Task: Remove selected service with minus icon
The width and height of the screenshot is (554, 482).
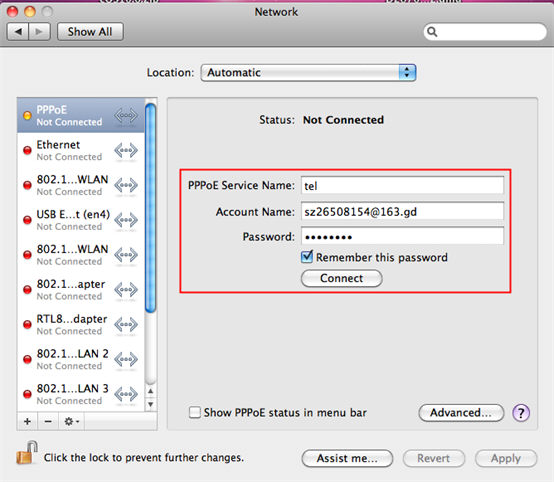Action: (48, 421)
